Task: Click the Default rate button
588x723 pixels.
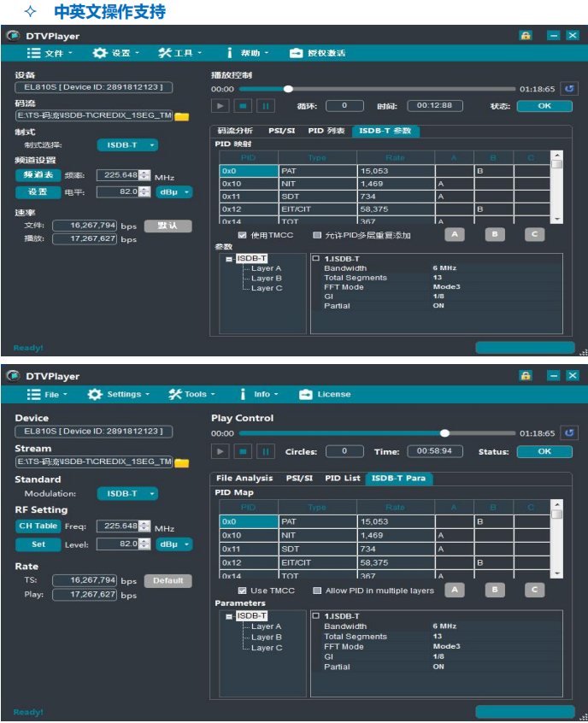Action: [168, 581]
